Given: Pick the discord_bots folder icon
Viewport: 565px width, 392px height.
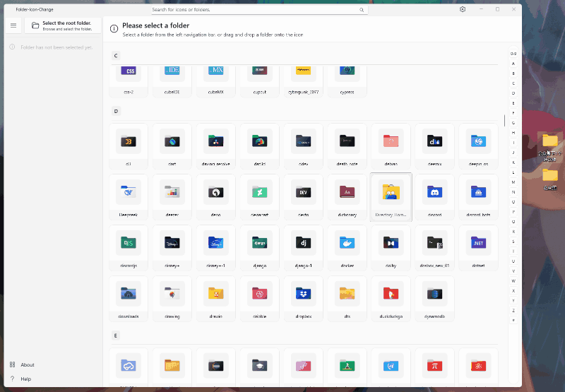Looking at the screenshot, I should 478,197.
